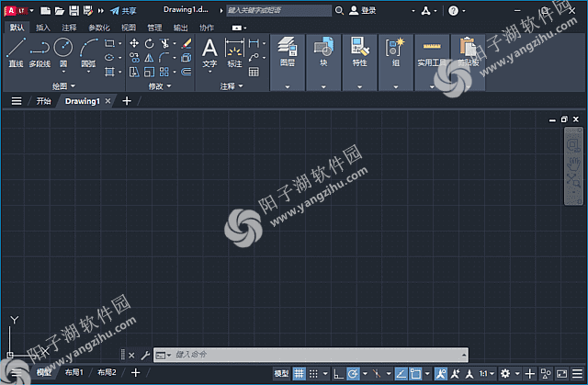Click the Open file folder icon
Image resolution: width=588 pixels, height=385 pixels.
click(x=59, y=11)
